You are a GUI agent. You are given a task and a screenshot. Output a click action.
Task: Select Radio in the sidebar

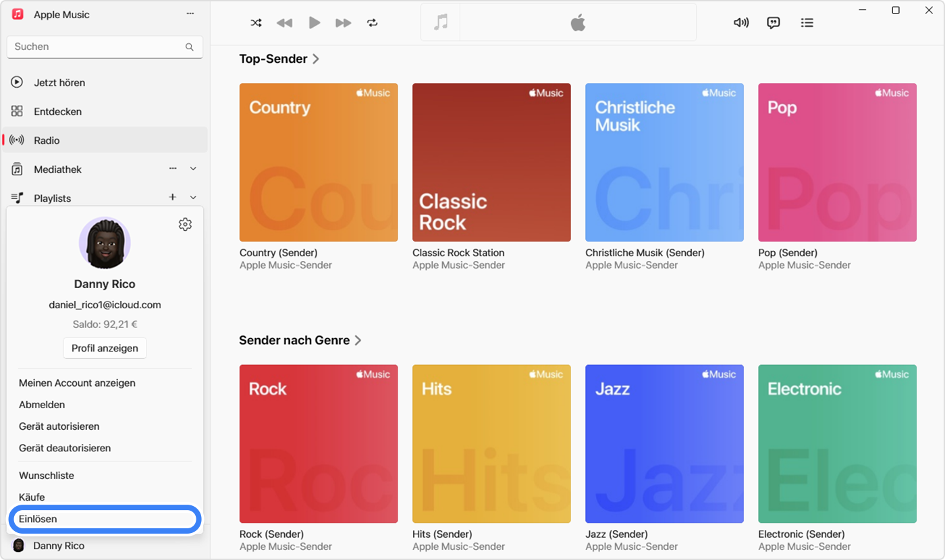click(x=105, y=140)
